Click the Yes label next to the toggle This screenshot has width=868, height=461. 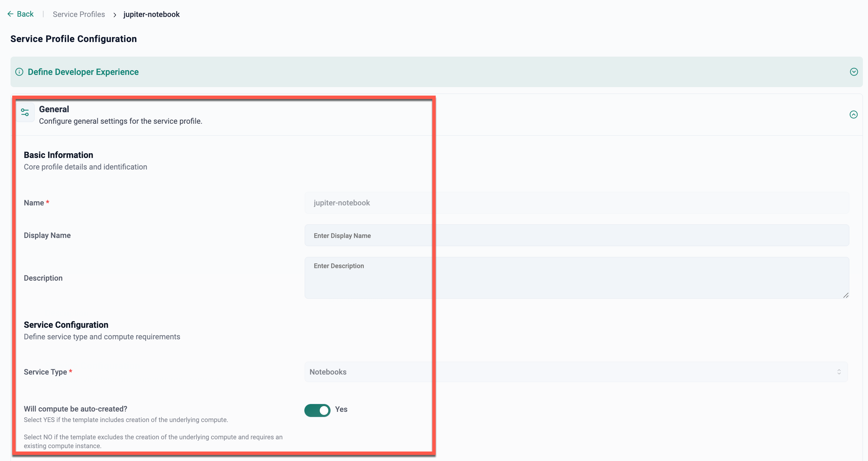coord(341,409)
